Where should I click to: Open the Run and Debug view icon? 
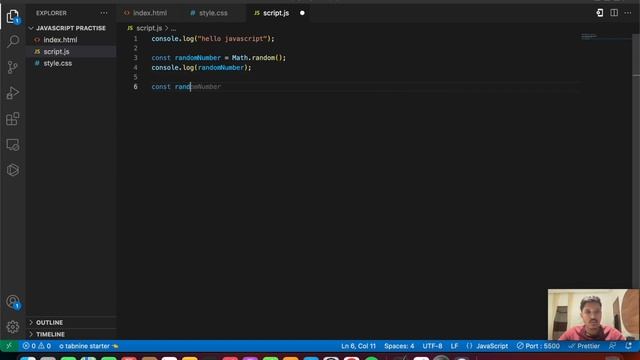tap(13, 93)
